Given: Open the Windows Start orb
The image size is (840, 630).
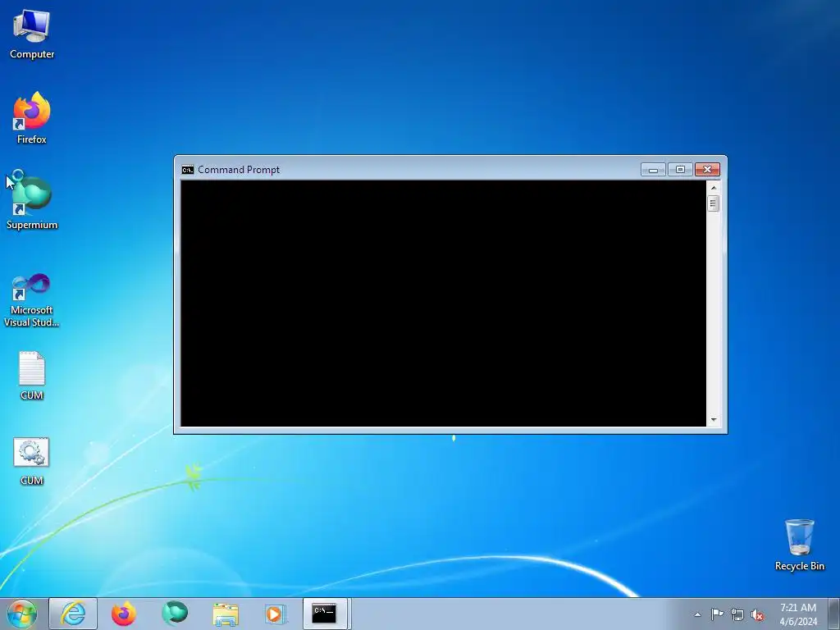Looking at the screenshot, I should (x=22, y=614).
